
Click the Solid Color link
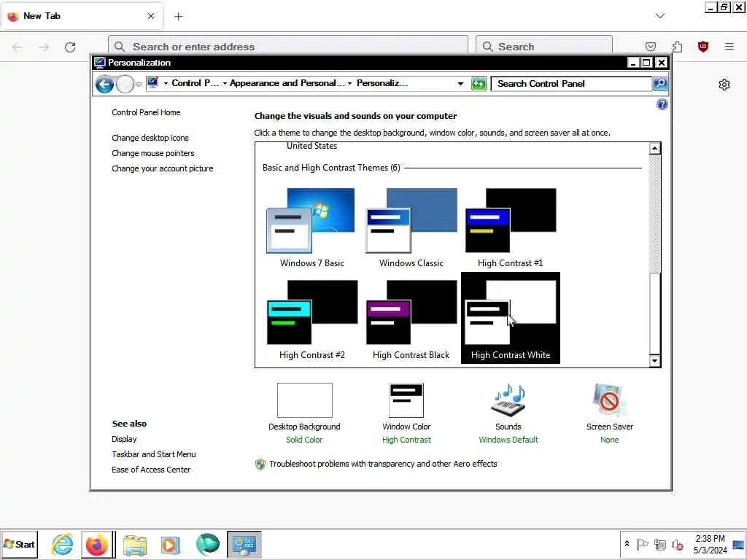click(304, 440)
